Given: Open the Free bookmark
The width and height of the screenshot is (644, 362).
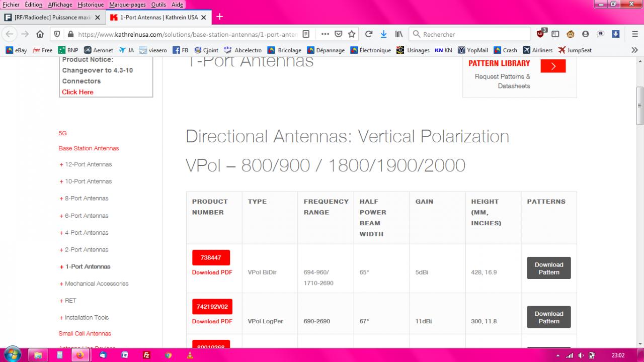Looking at the screenshot, I should click(x=42, y=50).
